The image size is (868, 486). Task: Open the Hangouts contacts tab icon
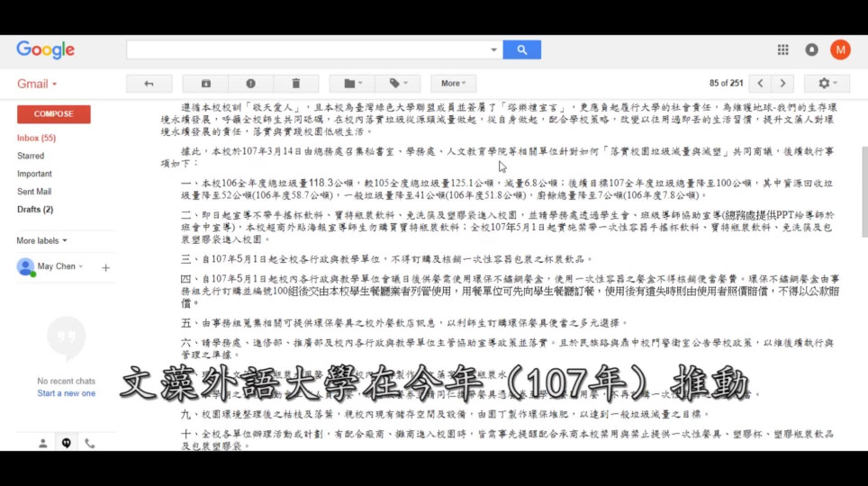(x=42, y=443)
